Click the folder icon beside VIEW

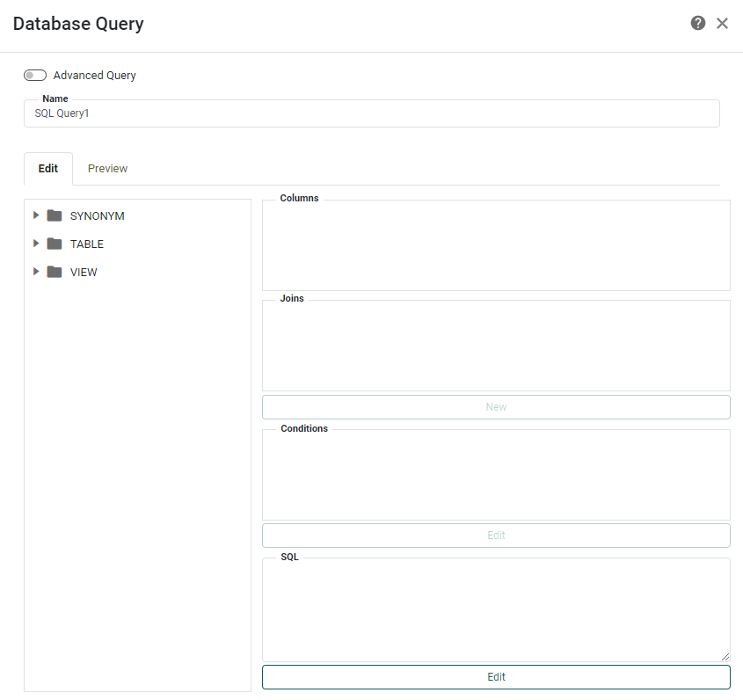[x=54, y=272]
